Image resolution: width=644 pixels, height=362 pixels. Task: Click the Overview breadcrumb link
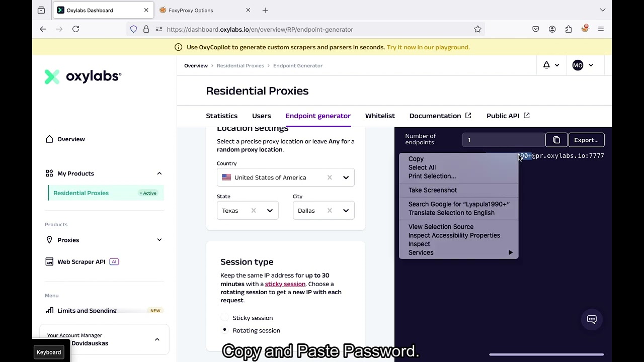[196, 66]
